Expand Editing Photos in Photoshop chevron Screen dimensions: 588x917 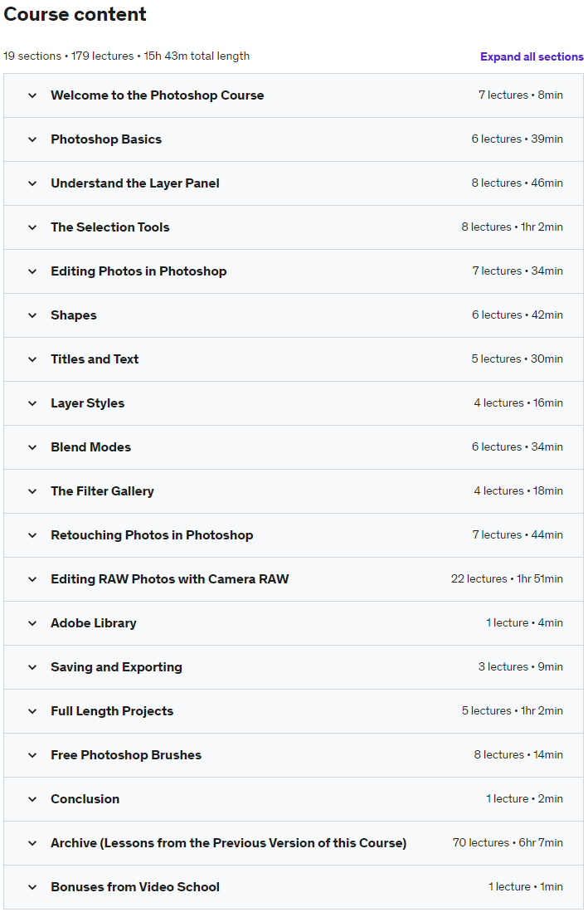click(32, 271)
